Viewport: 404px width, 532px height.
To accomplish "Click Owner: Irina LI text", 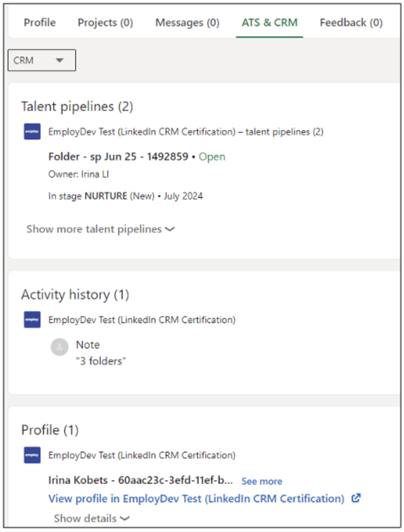I will (x=79, y=174).
